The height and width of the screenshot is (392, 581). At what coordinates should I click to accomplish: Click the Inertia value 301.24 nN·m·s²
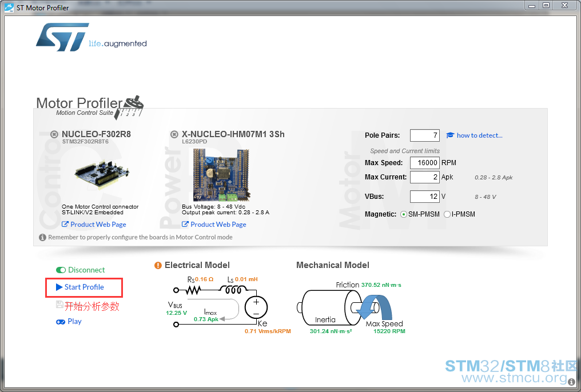click(331, 331)
